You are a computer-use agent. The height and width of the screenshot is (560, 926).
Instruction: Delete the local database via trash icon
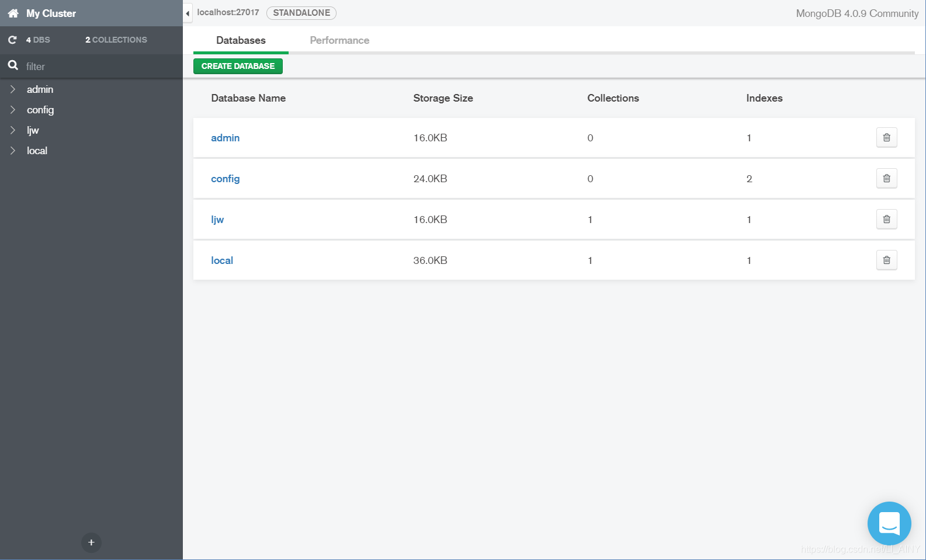coord(886,260)
